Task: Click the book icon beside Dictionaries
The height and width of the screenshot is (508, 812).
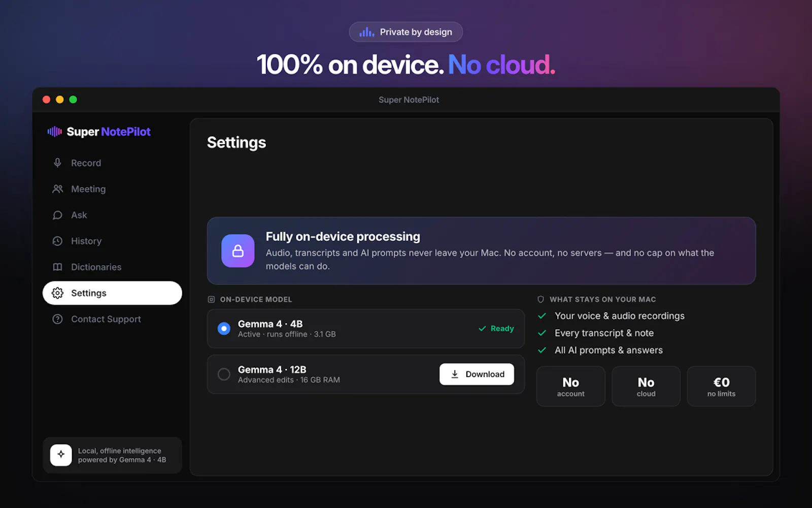Action: pyautogui.click(x=57, y=267)
